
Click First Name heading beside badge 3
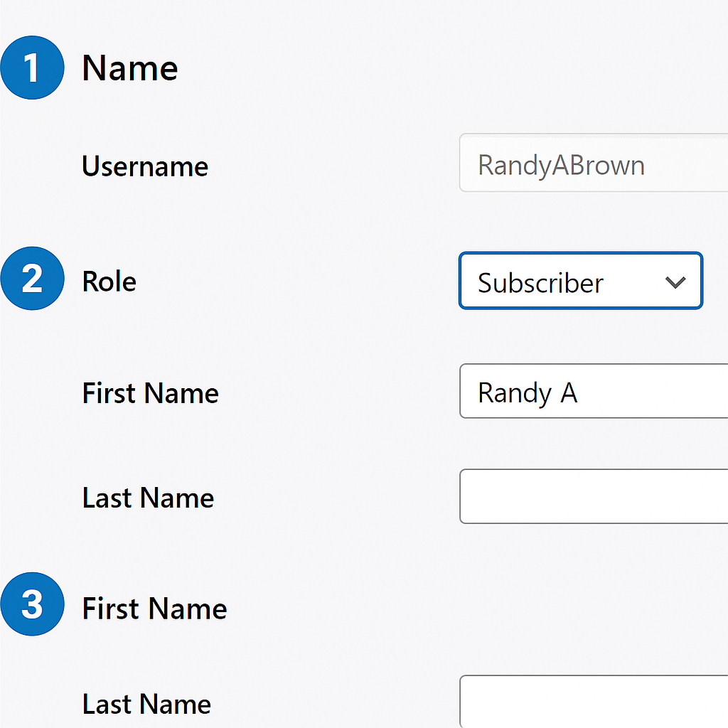click(154, 609)
